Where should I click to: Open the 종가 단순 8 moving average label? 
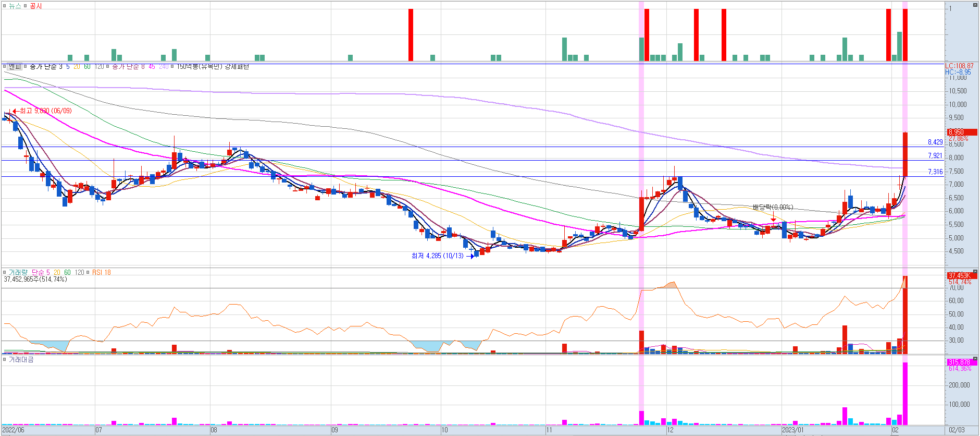129,66
